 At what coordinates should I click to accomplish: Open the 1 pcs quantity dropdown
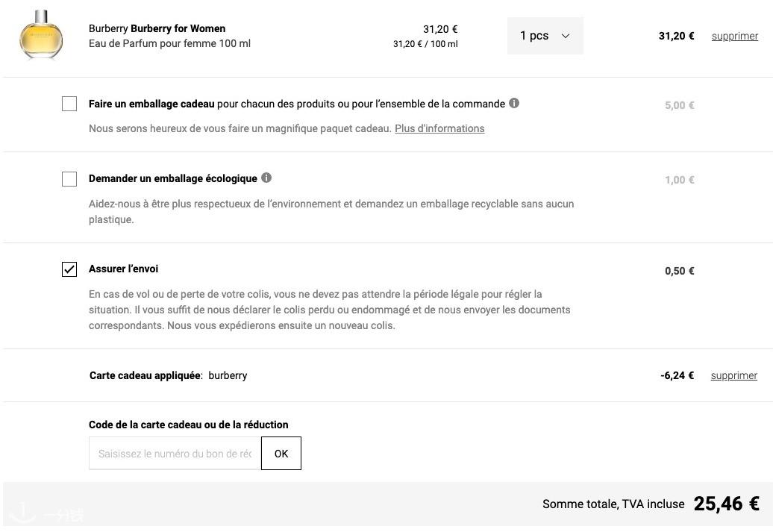545,36
